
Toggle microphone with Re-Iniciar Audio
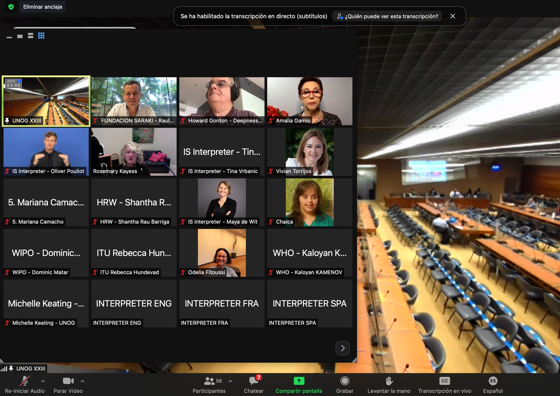point(25,385)
